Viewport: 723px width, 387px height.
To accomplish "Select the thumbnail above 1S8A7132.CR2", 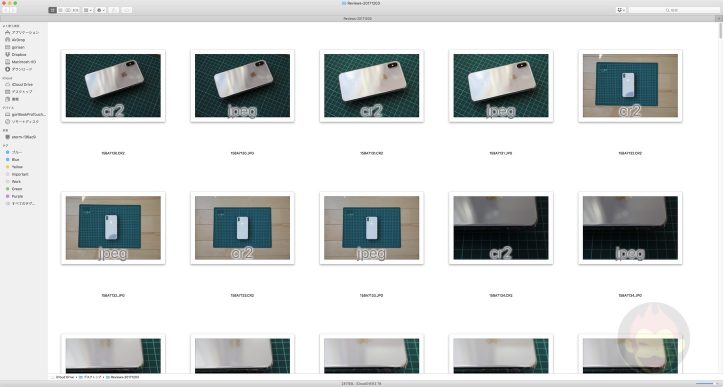I will (630, 86).
